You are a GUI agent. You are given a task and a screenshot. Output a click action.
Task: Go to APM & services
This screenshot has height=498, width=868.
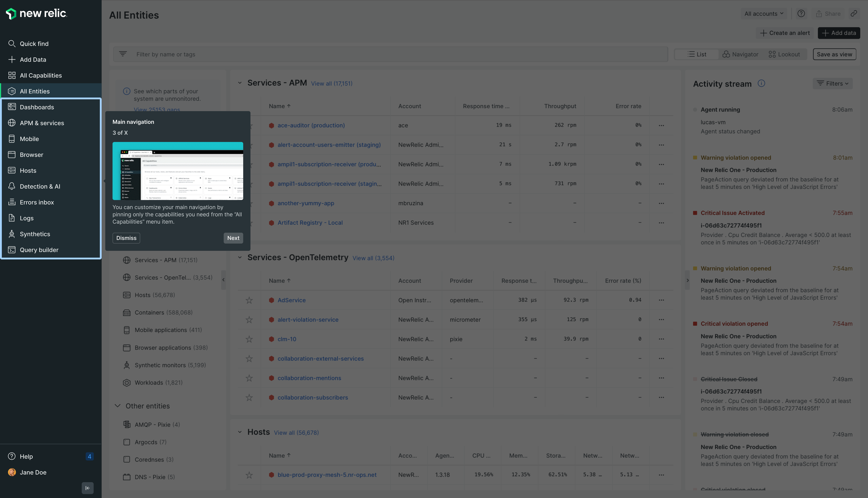(x=51, y=123)
